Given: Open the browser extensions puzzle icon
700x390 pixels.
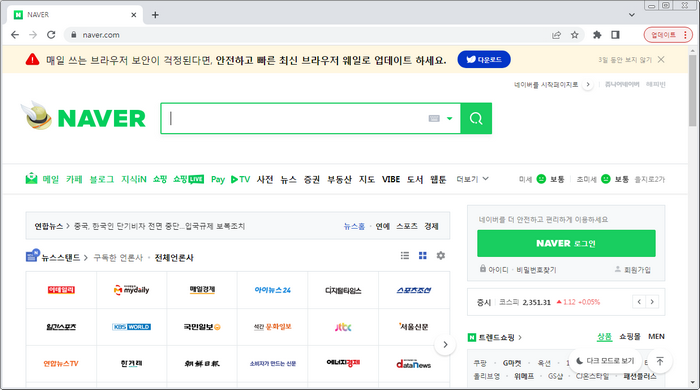Looking at the screenshot, I should (x=597, y=35).
